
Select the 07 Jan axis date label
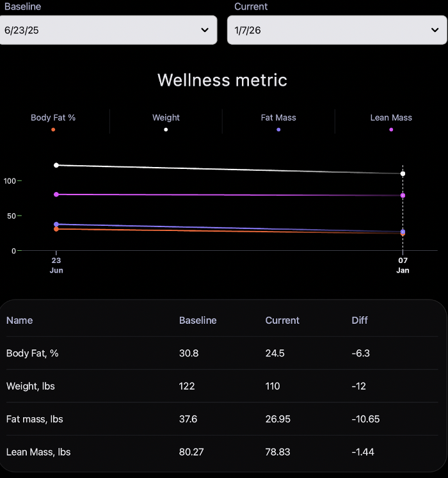[403, 265]
